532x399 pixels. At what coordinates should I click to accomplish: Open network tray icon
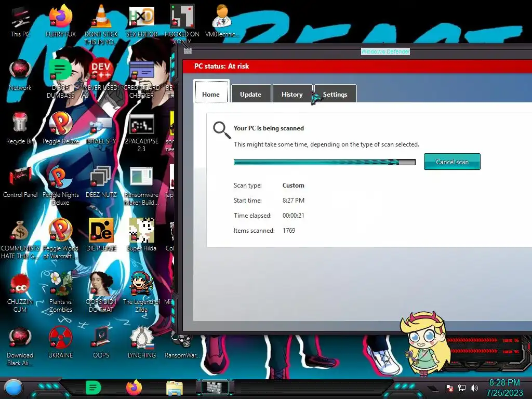tap(462, 388)
